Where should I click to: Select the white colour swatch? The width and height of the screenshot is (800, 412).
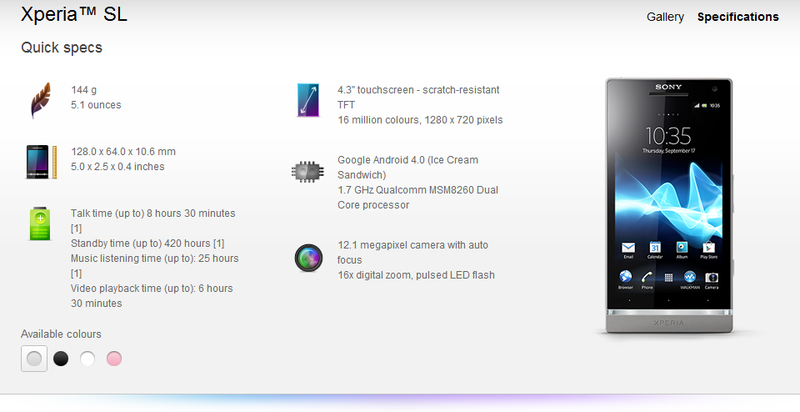tap(87, 358)
